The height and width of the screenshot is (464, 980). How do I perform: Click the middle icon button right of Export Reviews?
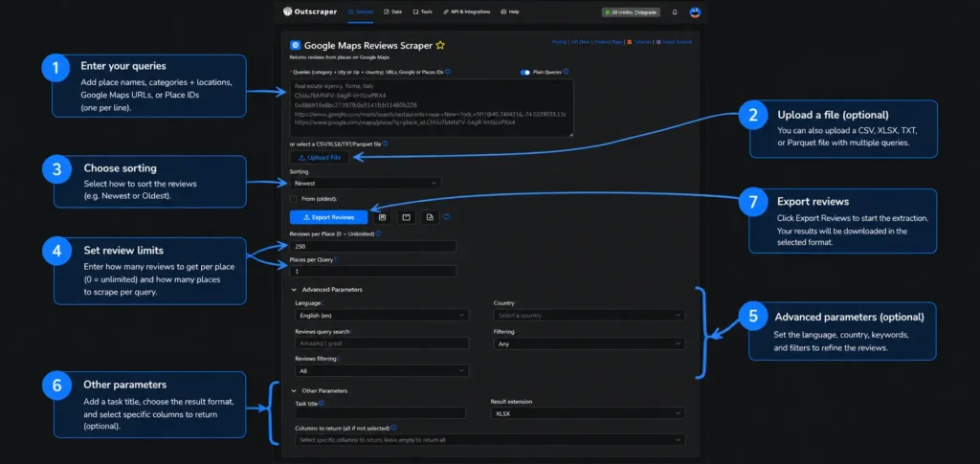pyautogui.click(x=406, y=217)
